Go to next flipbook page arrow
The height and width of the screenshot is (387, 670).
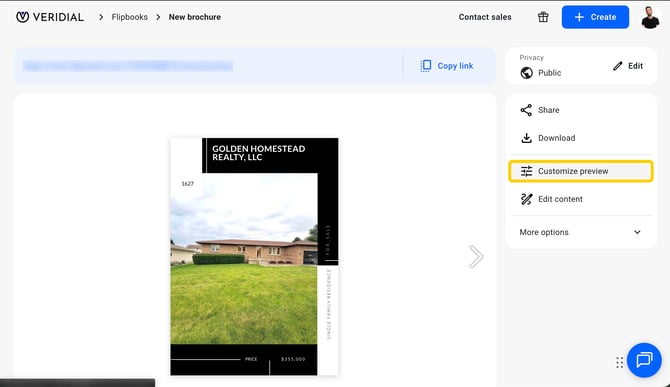[x=476, y=257]
